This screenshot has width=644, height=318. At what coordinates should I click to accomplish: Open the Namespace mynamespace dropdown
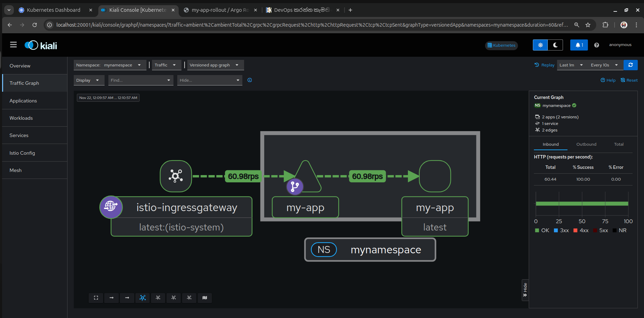tap(110, 65)
